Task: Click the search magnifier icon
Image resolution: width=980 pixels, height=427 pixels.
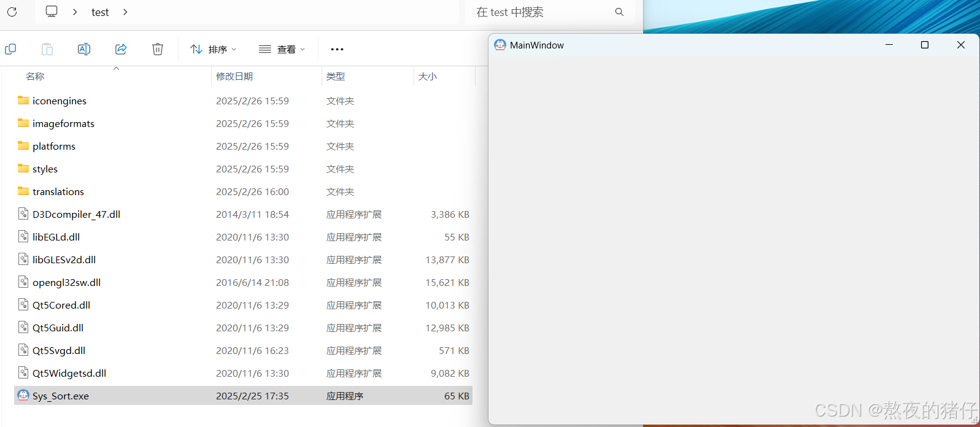Action: 619,12
